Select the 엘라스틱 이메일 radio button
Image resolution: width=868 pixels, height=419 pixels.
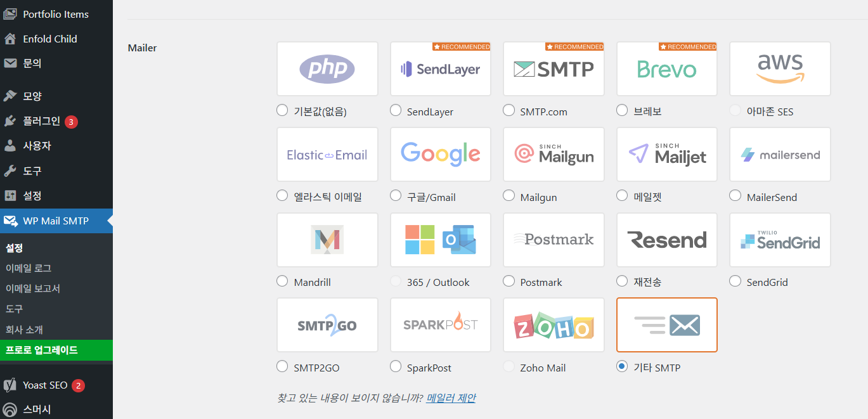pyautogui.click(x=282, y=196)
